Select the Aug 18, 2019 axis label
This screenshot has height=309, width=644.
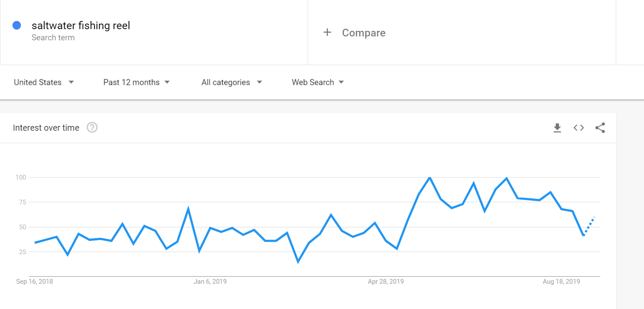tap(561, 282)
